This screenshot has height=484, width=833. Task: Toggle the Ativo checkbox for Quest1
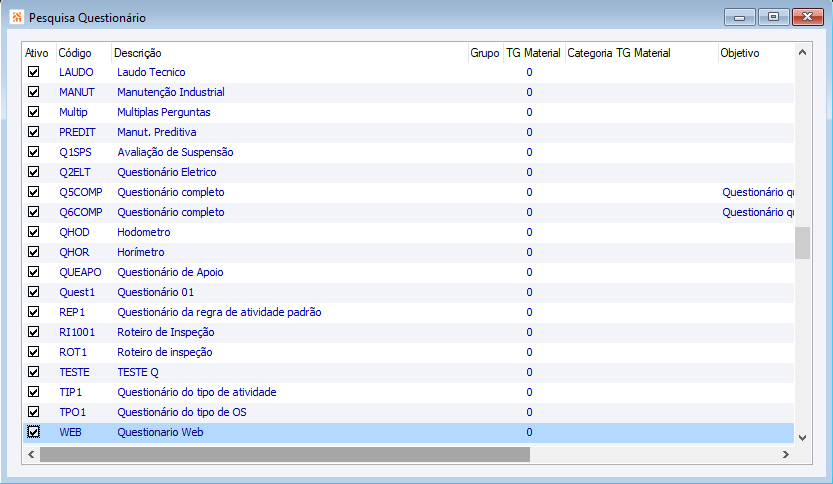point(33,292)
